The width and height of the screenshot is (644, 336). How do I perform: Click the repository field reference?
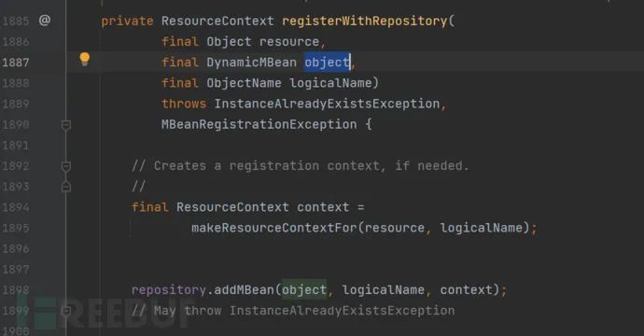point(168,290)
